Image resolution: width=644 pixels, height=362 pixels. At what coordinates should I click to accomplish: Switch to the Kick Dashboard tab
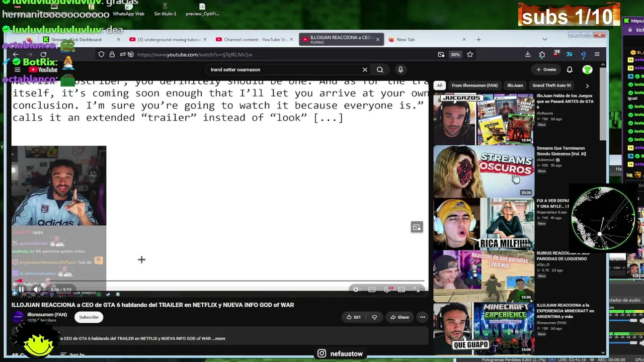(x=82, y=39)
